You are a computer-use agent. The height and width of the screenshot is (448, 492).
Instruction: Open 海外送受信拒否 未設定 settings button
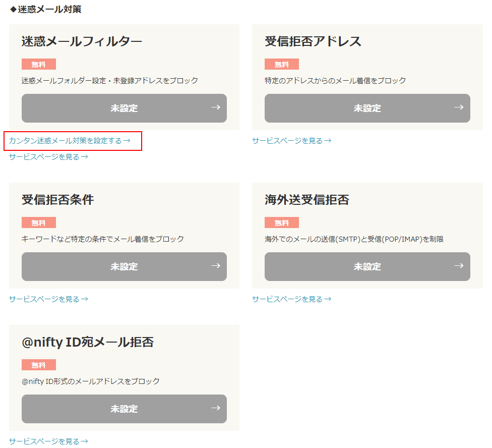coord(367,267)
